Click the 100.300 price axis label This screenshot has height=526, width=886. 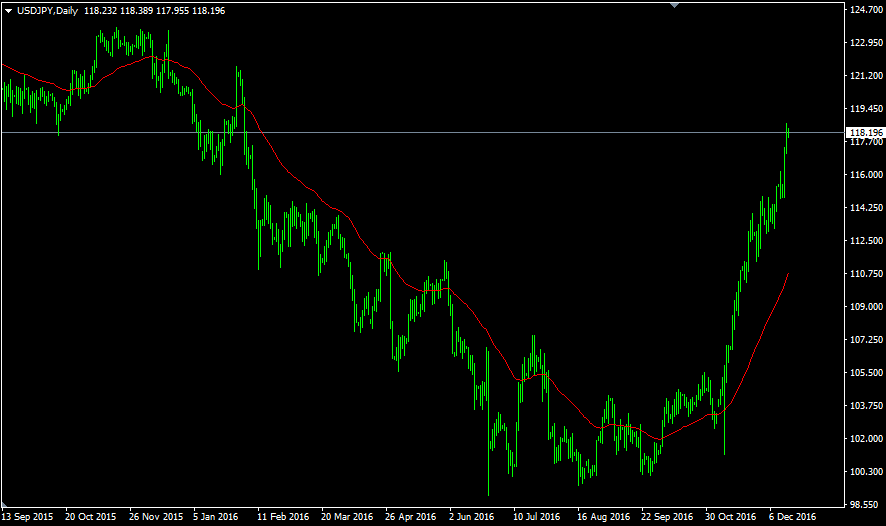866,472
